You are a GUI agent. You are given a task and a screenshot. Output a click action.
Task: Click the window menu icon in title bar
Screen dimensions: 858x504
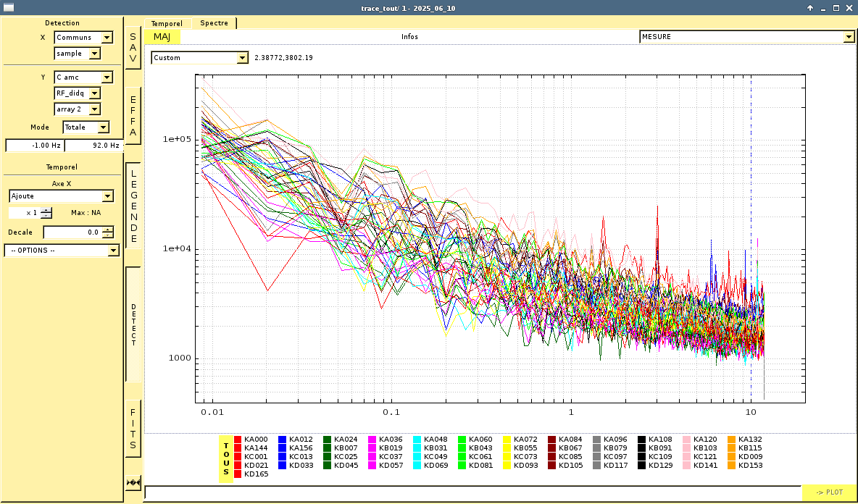9,7
